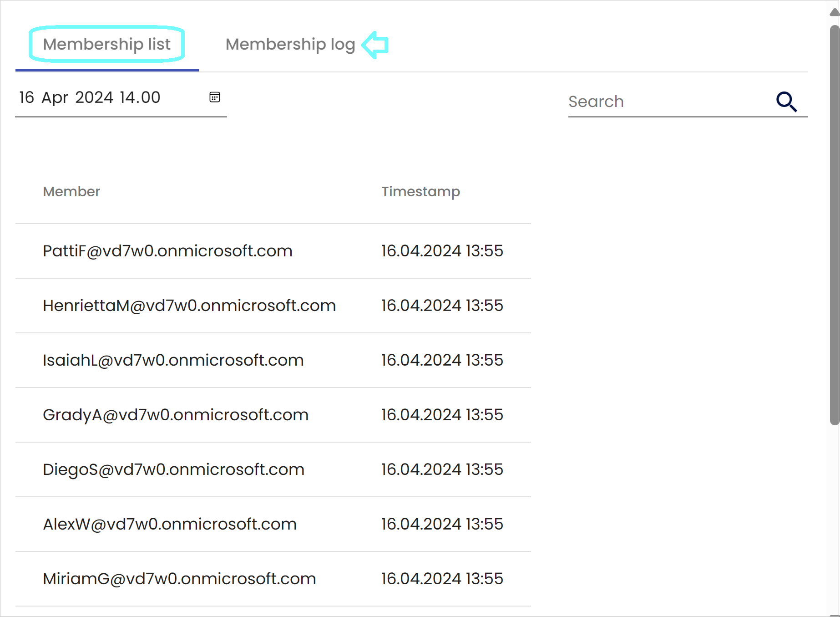The width and height of the screenshot is (840, 617).
Task: Click the timestamp in IsaiahL's row
Action: coord(442,360)
